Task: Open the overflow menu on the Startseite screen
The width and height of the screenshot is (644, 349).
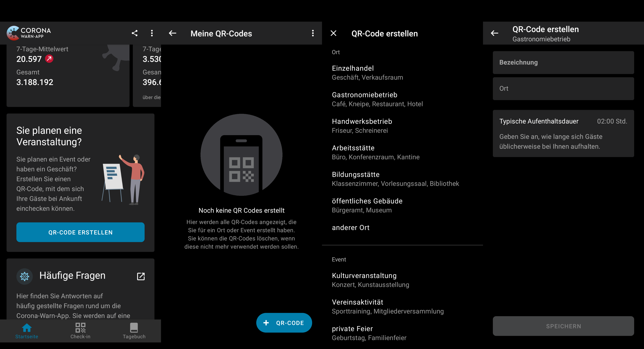Action: point(152,33)
